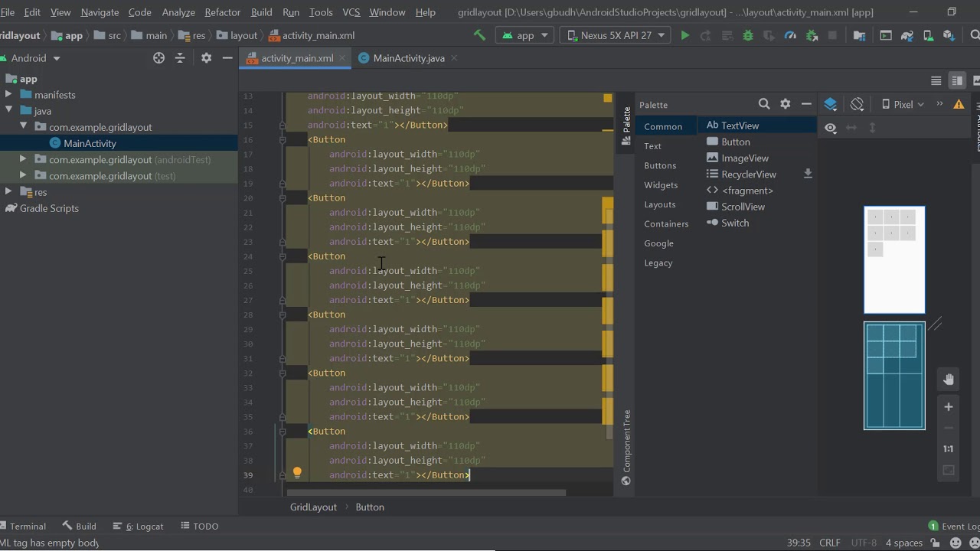The image size is (980, 551).
Task: Start debugging with the bug icon
Action: [748, 35]
